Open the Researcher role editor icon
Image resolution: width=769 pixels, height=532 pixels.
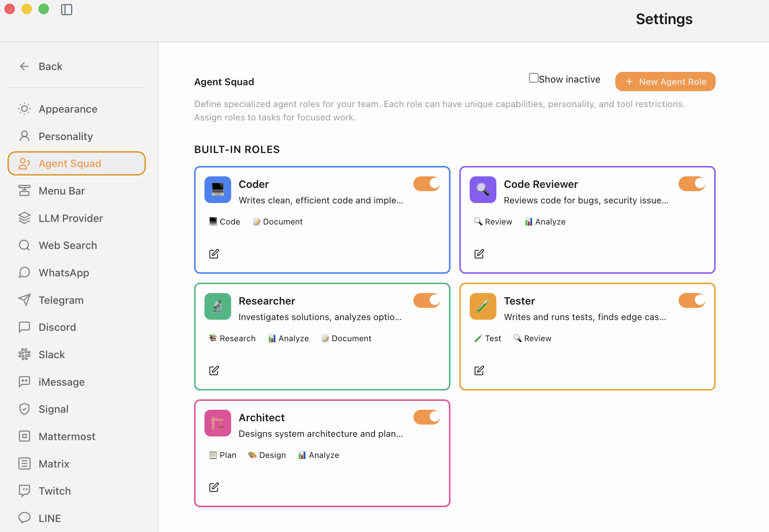click(x=214, y=370)
